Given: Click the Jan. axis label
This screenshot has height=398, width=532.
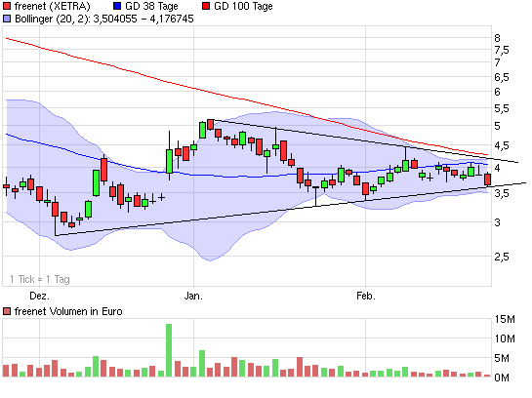Looking at the screenshot, I should pos(193,296).
